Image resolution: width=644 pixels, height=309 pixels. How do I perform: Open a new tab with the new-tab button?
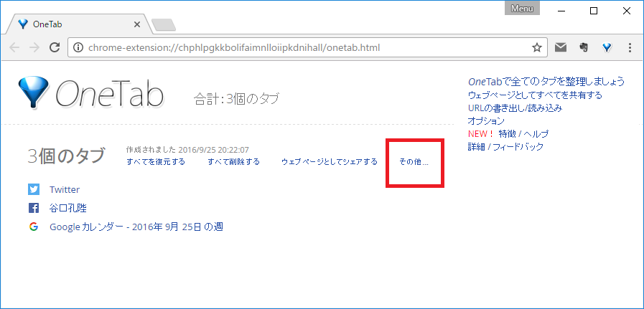click(164, 25)
